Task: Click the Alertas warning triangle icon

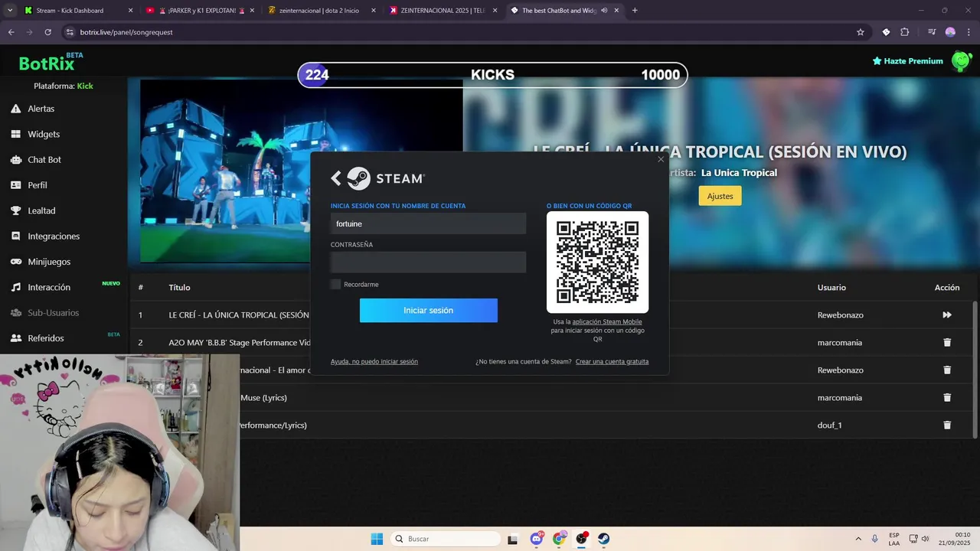Action: (x=15, y=109)
